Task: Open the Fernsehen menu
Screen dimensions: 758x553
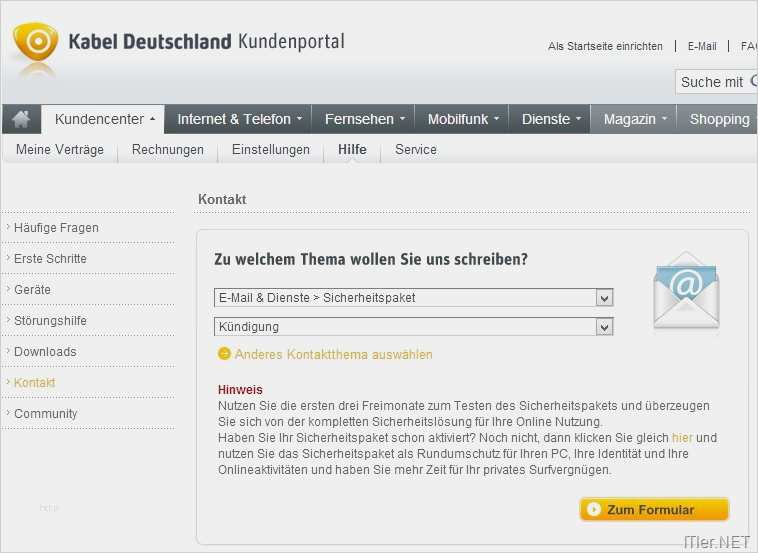Action: [x=364, y=119]
